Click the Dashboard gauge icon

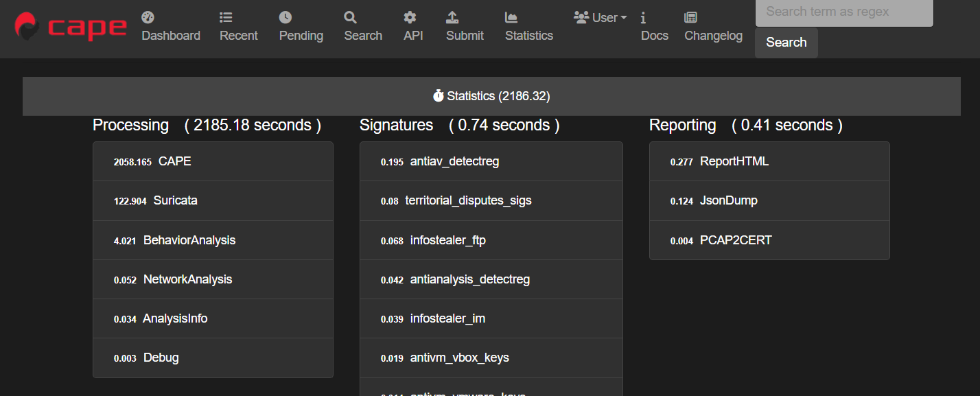(146, 17)
